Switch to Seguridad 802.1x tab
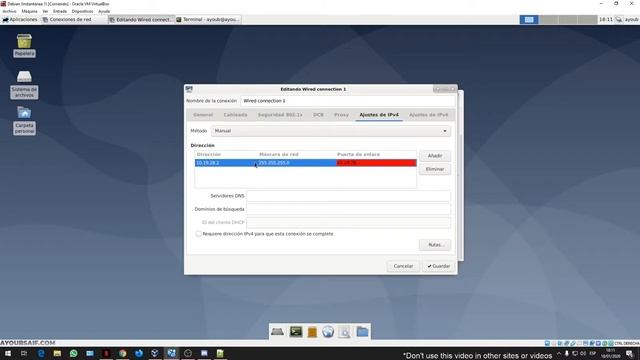The image size is (640, 360). tap(280, 115)
